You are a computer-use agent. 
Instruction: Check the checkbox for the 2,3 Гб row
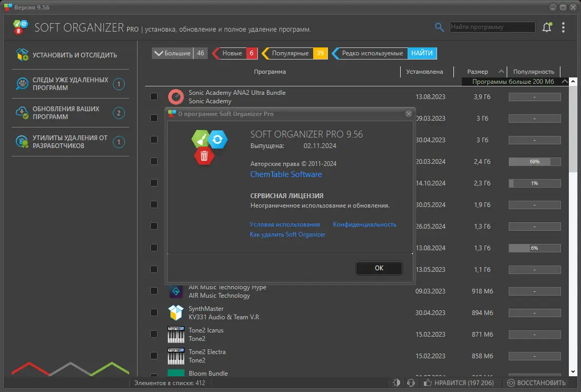point(154,183)
